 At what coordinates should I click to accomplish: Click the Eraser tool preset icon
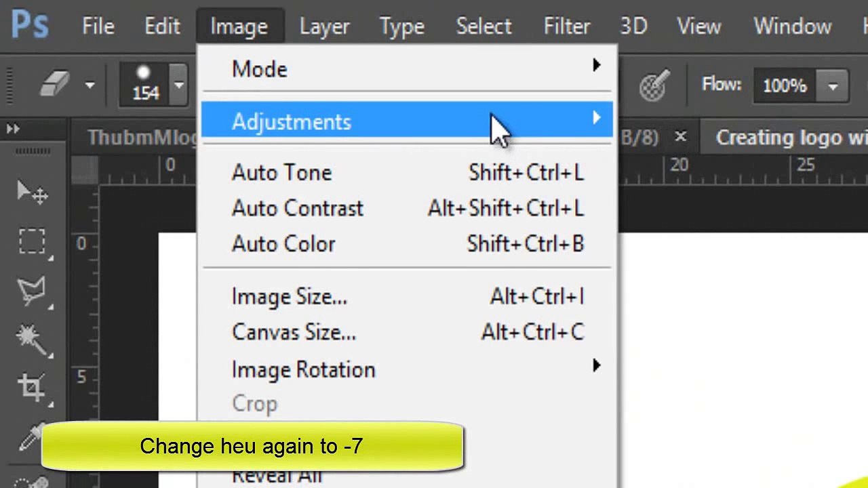(x=56, y=85)
